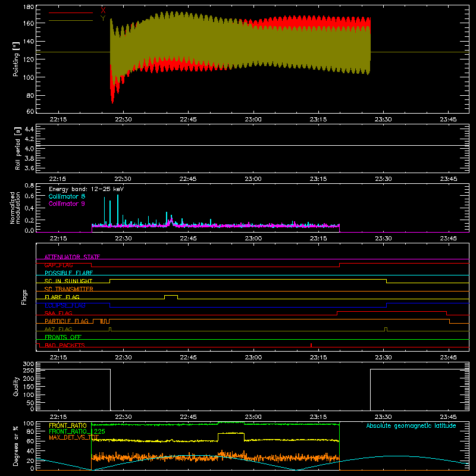Click the red X legend line sample

tap(71, 12)
